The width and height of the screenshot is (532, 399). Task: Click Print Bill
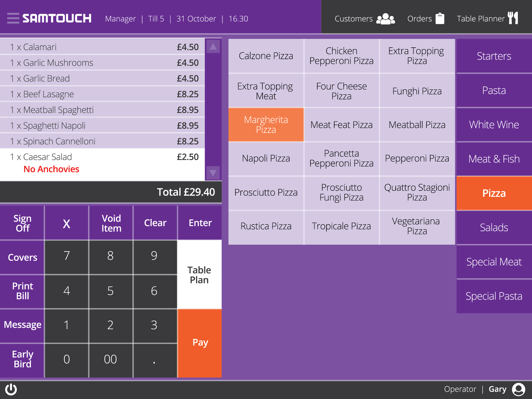[x=22, y=291]
